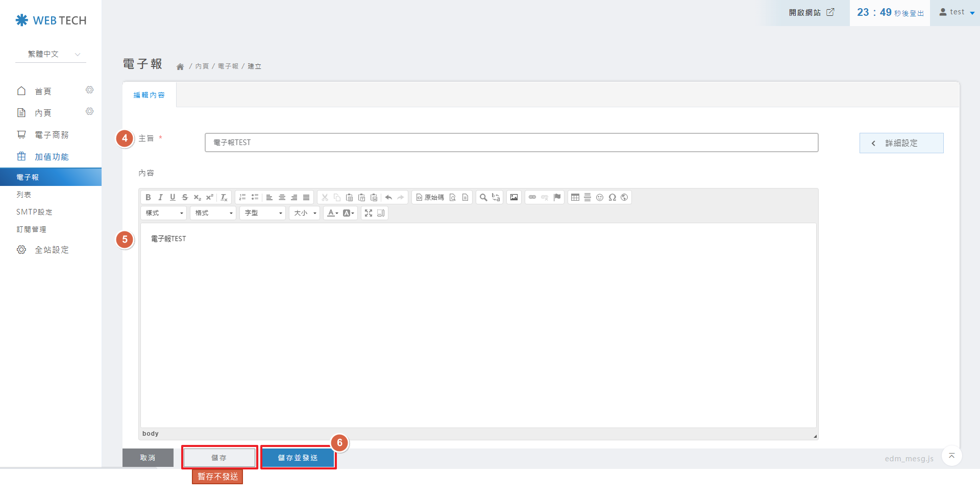This screenshot has width=980, height=496.
Task: Open the smiley emoticon picker
Action: click(x=600, y=198)
